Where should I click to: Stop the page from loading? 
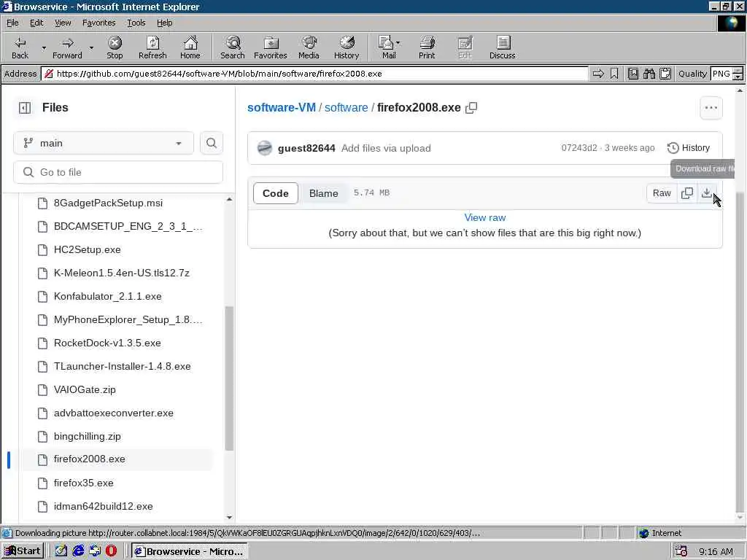coord(115,47)
